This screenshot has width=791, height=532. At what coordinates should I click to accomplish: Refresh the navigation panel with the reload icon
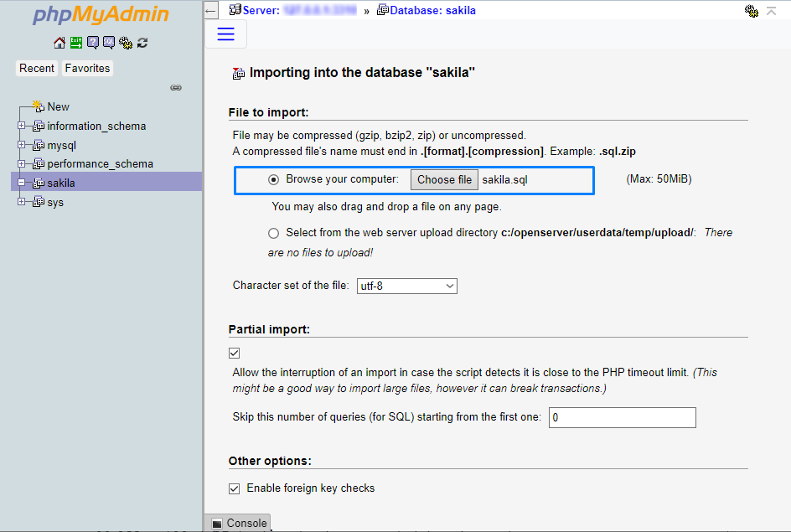click(142, 42)
